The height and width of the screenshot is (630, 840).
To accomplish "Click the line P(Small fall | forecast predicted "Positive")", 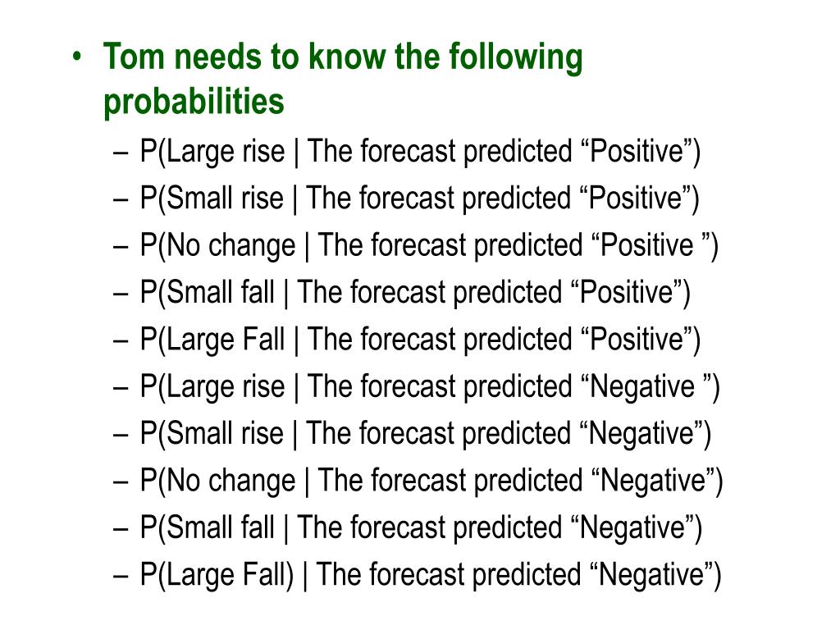I will [x=415, y=293].
